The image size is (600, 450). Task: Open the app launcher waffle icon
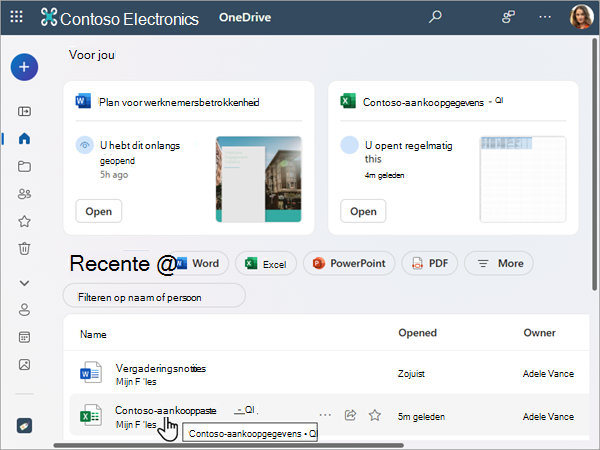pyautogui.click(x=16, y=17)
